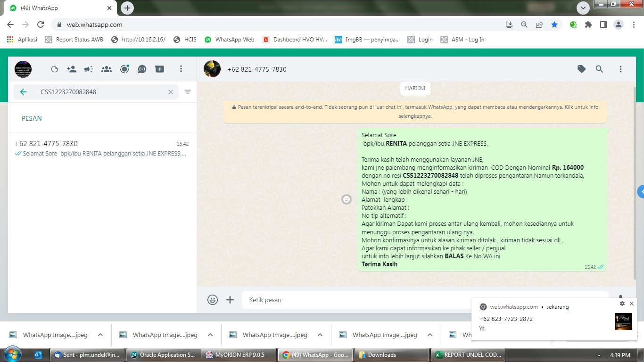Screen dimensions: 644x362
Task: Open Chrome extensions puzzle icon
Action: [x=588, y=25]
